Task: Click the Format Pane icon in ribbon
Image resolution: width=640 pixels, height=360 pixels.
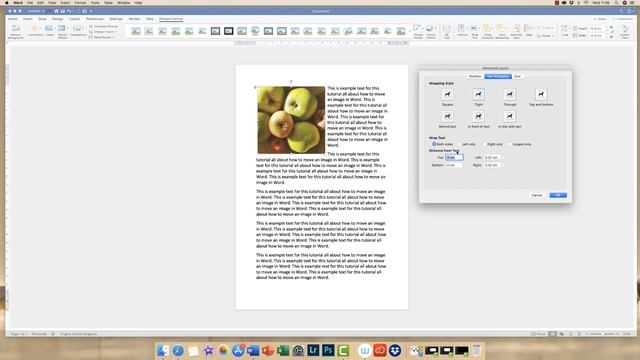Action: tap(624, 31)
